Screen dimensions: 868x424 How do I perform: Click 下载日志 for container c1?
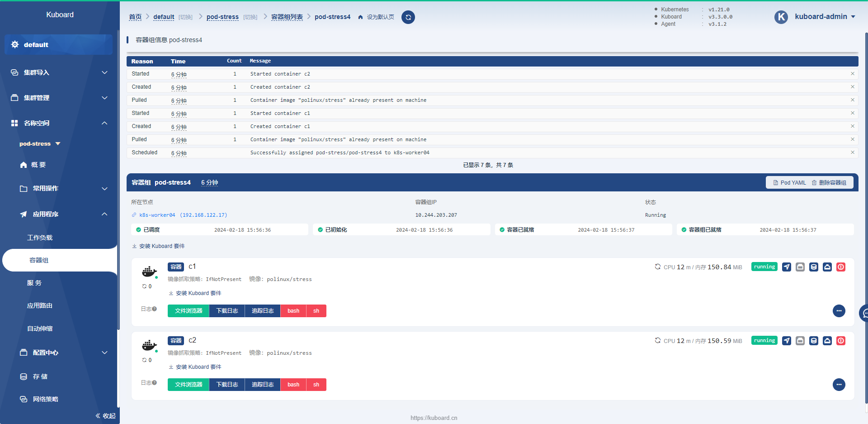tap(227, 311)
